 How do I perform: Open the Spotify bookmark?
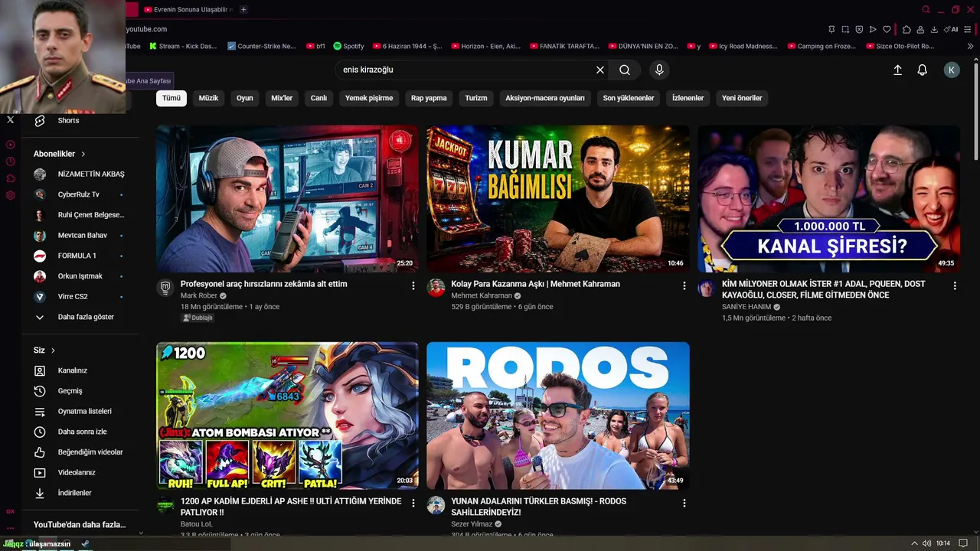point(349,46)
